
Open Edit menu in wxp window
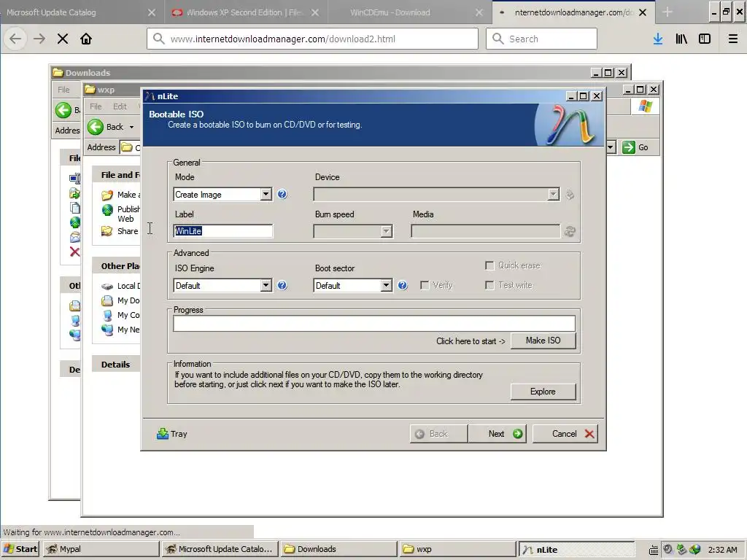(120, 106)
